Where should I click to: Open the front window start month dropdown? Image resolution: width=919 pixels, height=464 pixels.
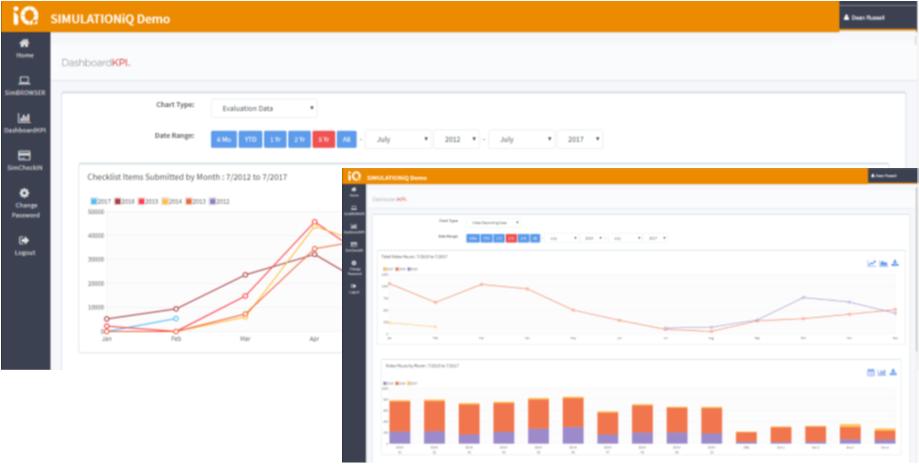[x=563, y=238]
